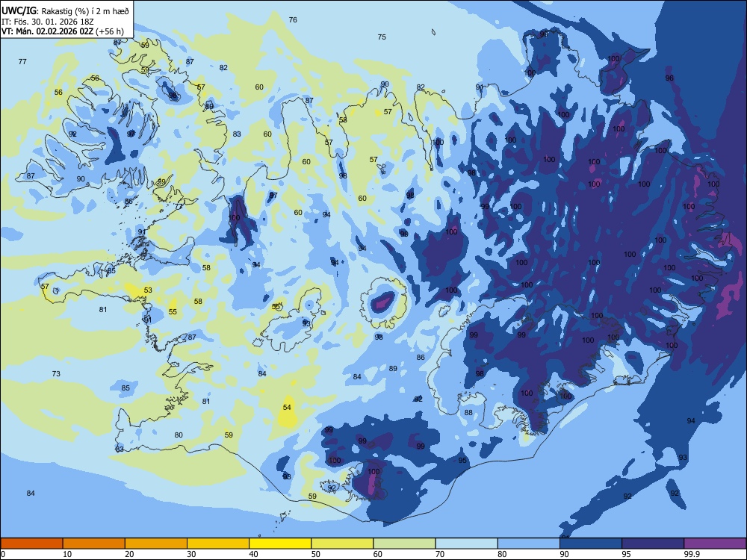Click the legend tick label '99.9'
The height and width of the screenshot is (560, 747).
click(692, 554)
